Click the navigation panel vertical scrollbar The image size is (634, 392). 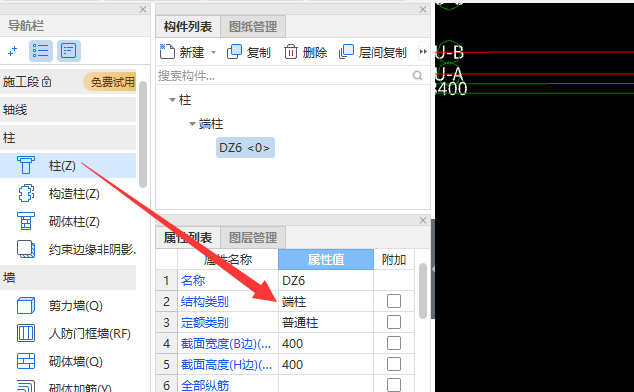pos(143,134)
